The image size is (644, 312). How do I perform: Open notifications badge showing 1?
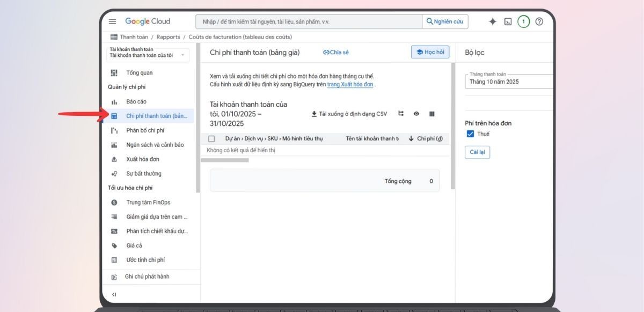pyautogui.click(x=523, y=21)
